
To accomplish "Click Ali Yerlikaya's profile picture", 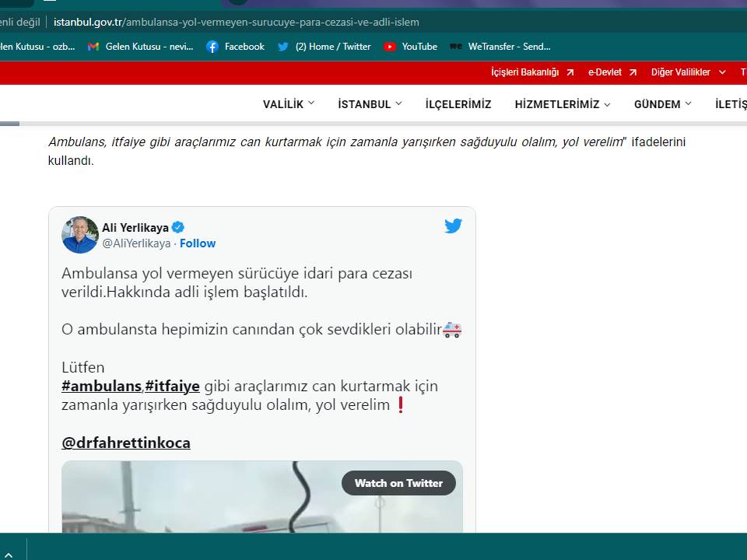I will (x=80, y=235).
